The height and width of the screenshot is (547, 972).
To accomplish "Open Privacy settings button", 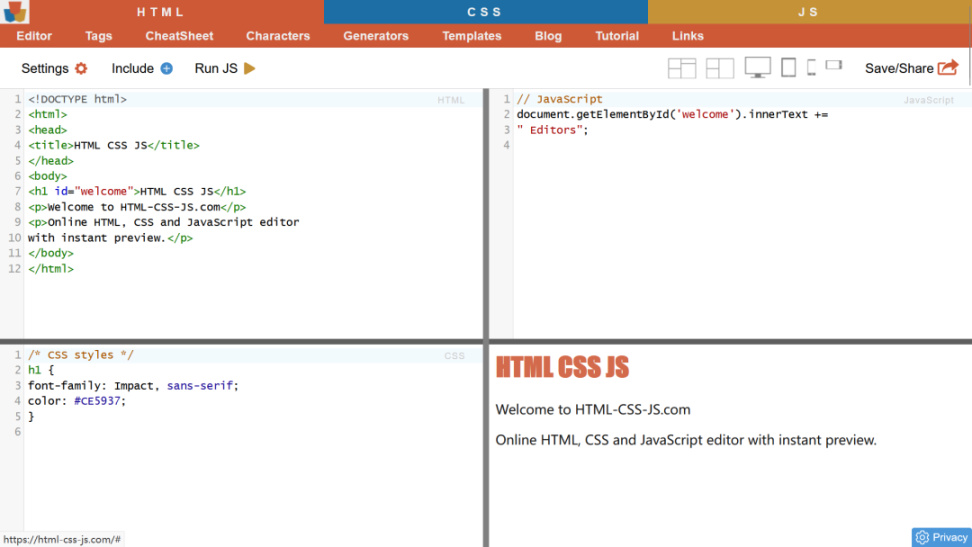I will (x=942, y=537).
